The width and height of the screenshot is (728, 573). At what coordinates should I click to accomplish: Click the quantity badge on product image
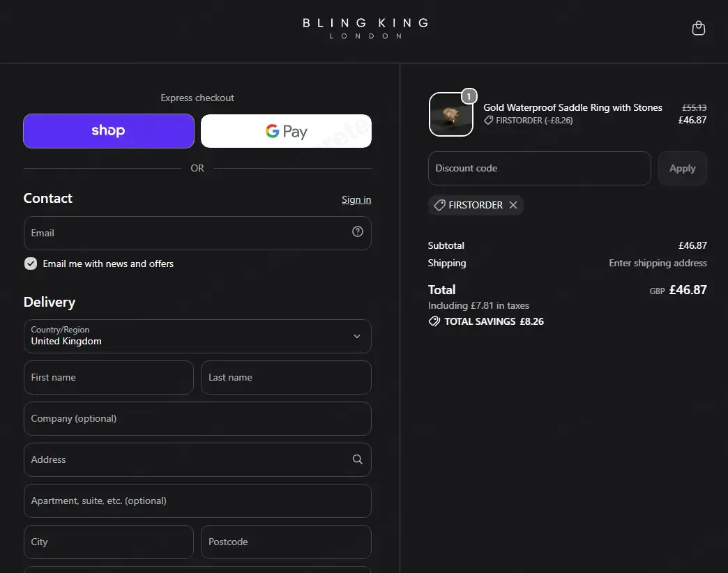pyautogui.click(x=469, y=96)
